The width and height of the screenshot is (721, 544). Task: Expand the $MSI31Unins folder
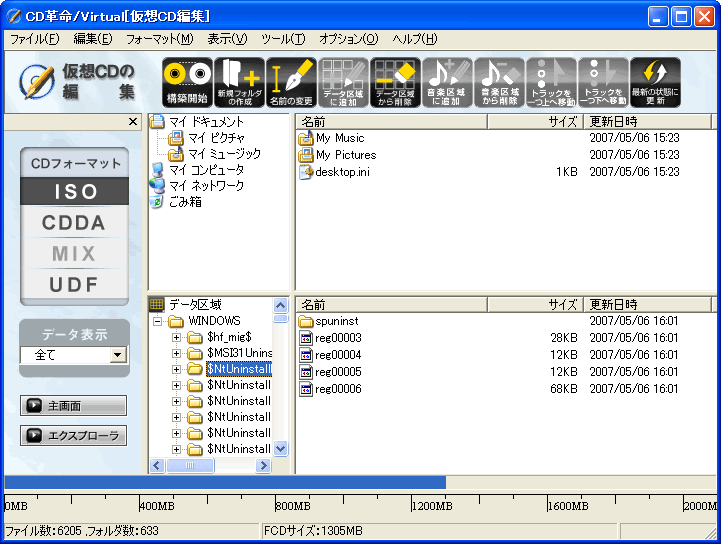tap(176, 353)
